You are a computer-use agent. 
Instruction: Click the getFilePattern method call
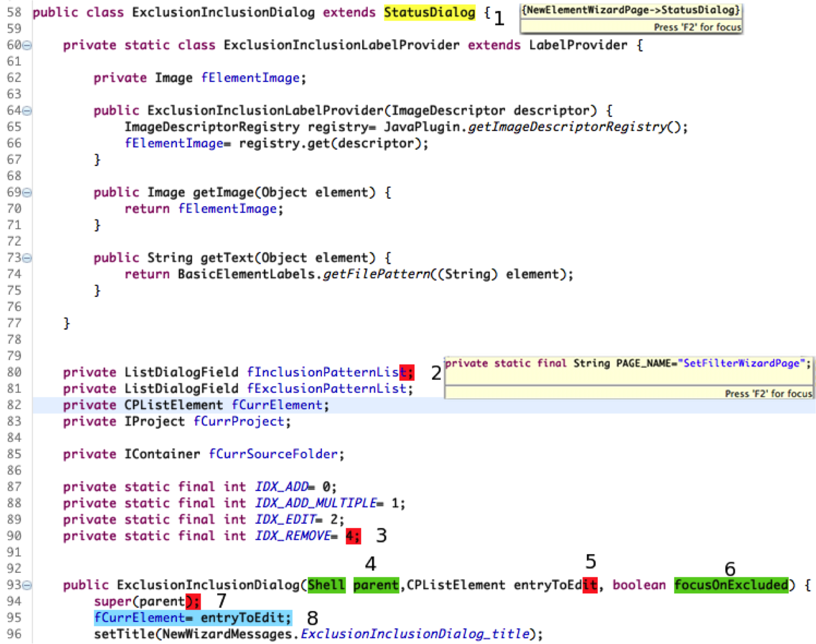[376, 274]
